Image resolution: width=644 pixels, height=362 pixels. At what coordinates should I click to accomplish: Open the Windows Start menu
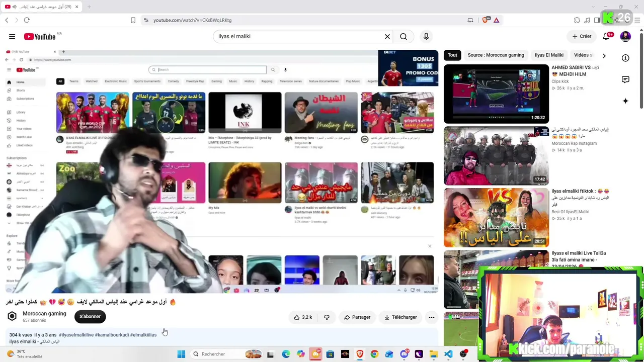[x=181, y=354]
